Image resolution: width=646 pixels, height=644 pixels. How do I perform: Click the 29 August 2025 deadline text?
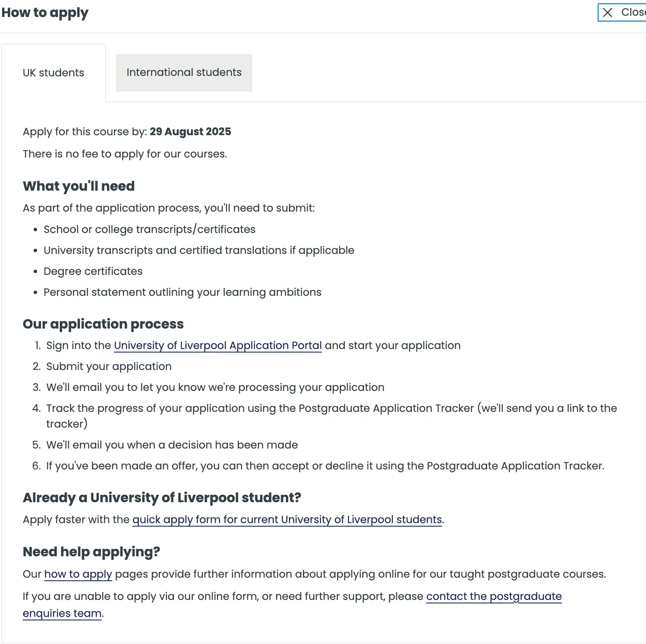pyautogui.click(x=190, y=132)
